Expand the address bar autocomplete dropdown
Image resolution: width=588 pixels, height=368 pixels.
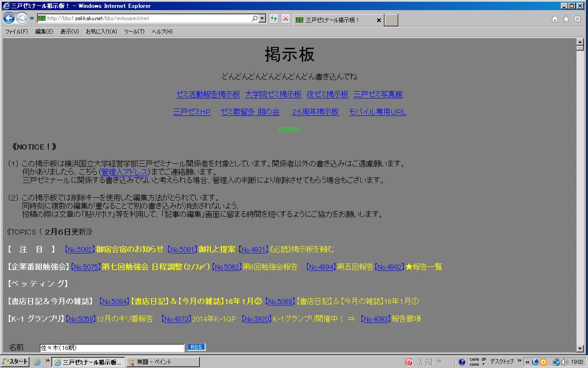pyautogui.click(x=262, y=18)
